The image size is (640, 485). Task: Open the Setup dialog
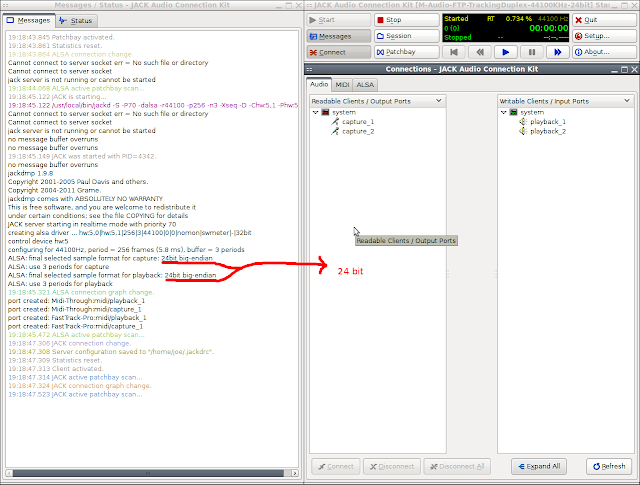coord(604,36)
